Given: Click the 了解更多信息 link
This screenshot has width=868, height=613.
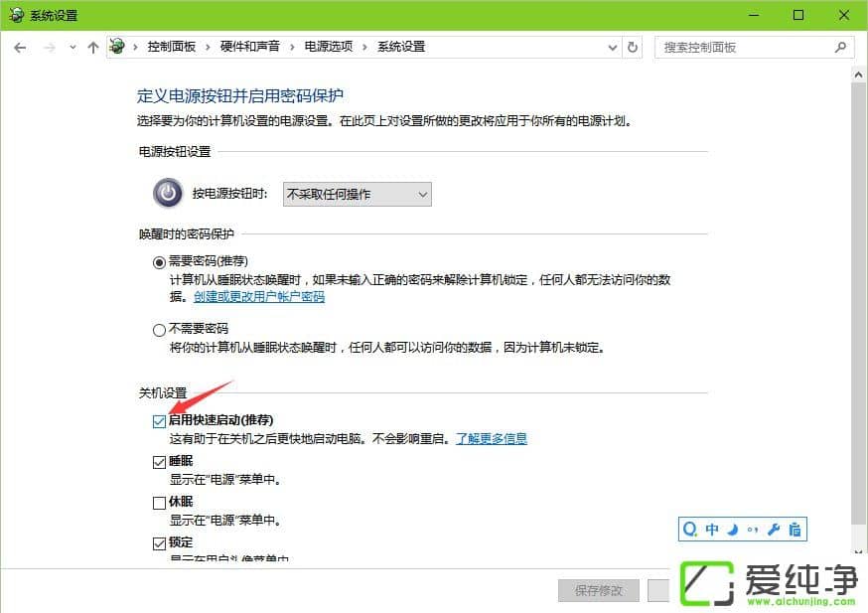Looking at the screenshot, I should 491,438.
